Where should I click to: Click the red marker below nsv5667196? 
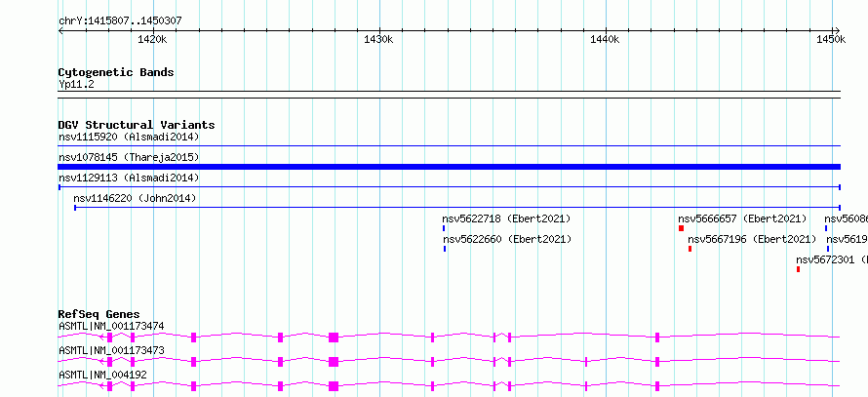click(x=690, y=249)
